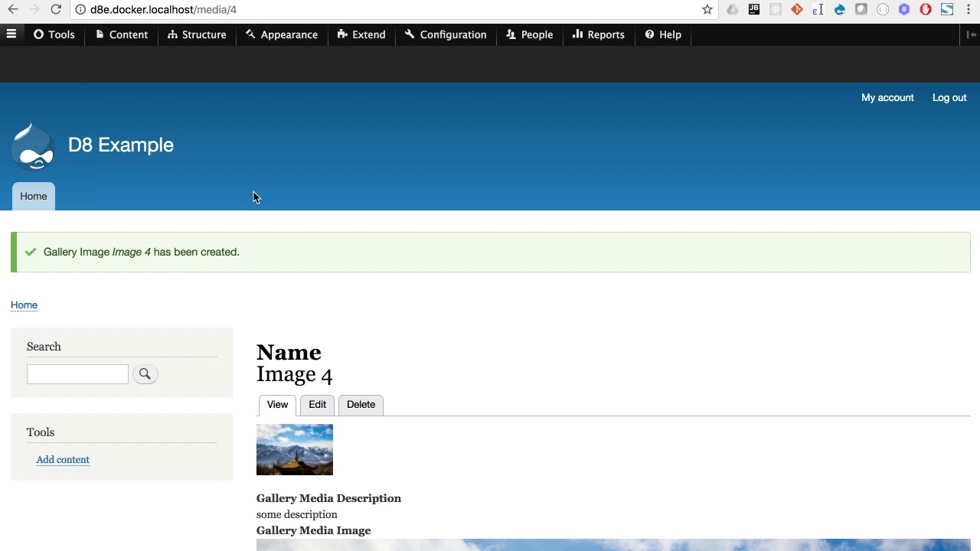
Task: Open the Structure admin menu
Action: coord(197,34)
